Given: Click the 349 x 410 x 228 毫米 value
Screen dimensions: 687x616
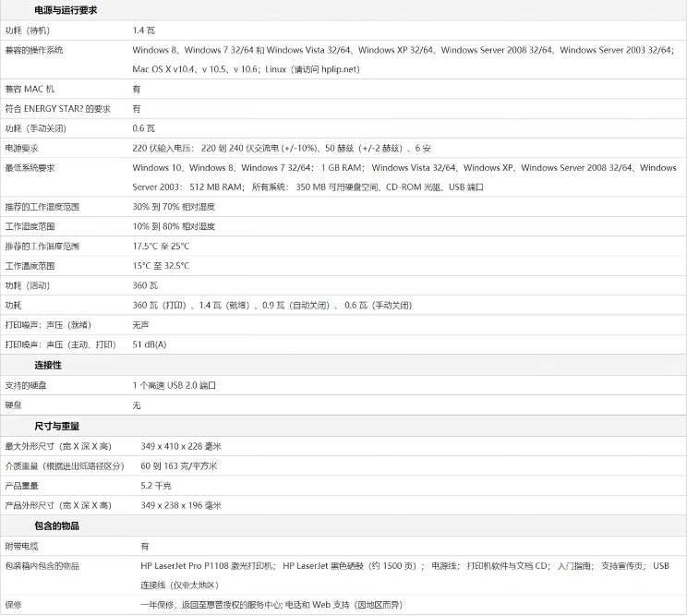Looking at the screenshot, I should [x=181, y=446].
